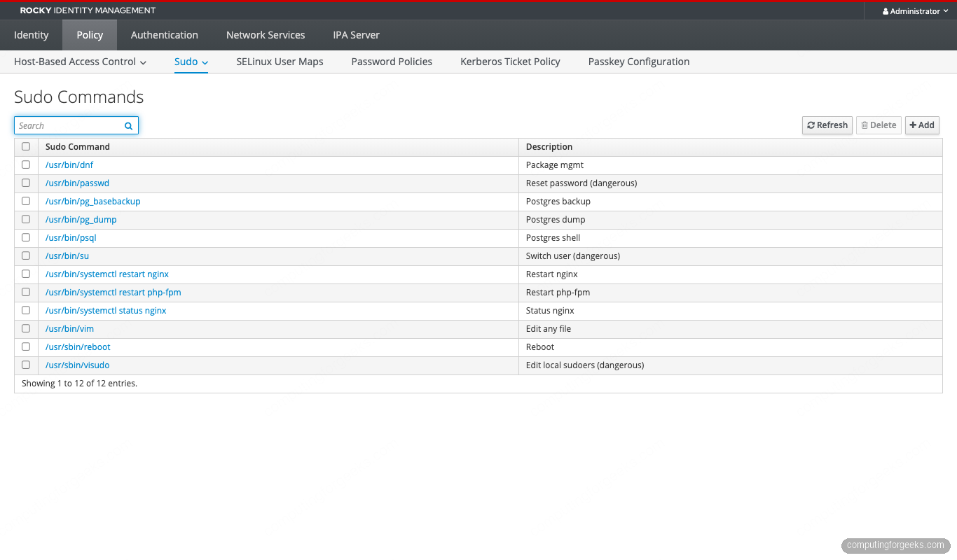Click the 'Switch user (dangerous)' description
Screen dimensions: 957x560
[573, 256]
